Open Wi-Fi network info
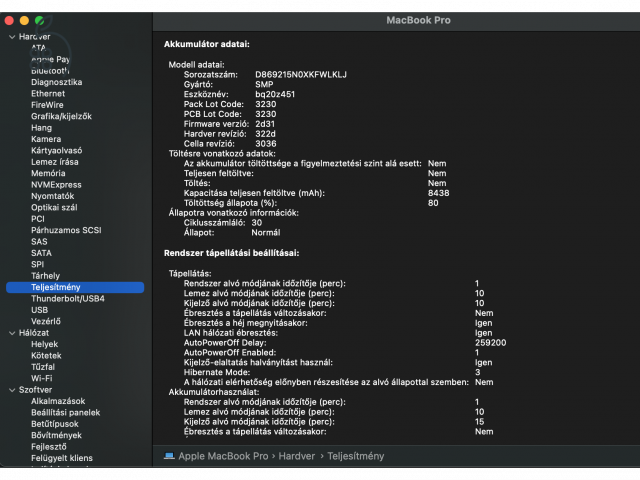Viewport: 640px width, 480px height. pyautogui.click(x=42, y=379)
